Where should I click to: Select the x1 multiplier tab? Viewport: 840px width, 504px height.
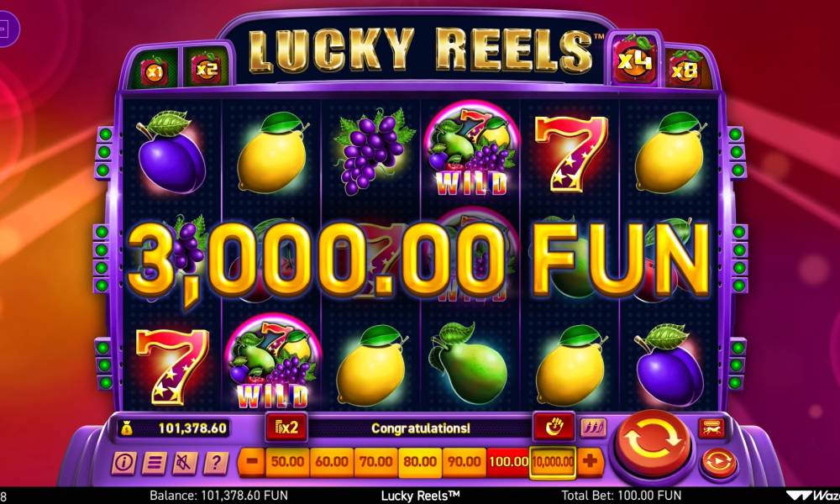point(155,71)
